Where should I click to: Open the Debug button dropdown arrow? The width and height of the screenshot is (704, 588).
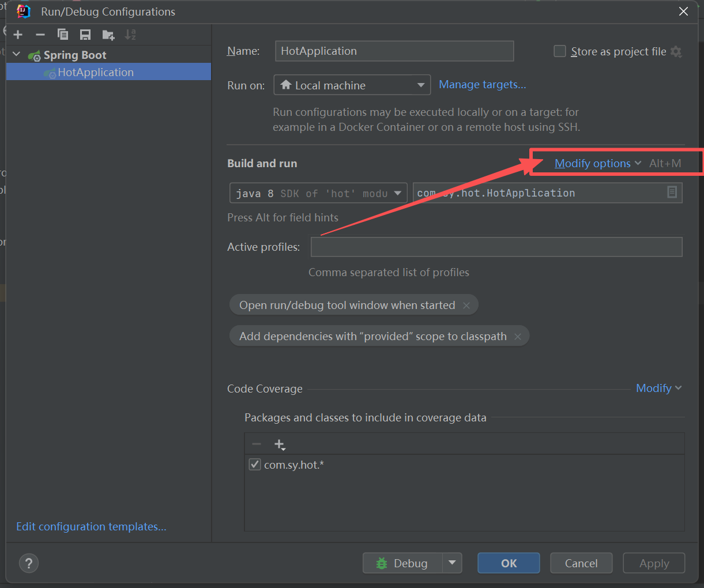click(x=452, y=563)
